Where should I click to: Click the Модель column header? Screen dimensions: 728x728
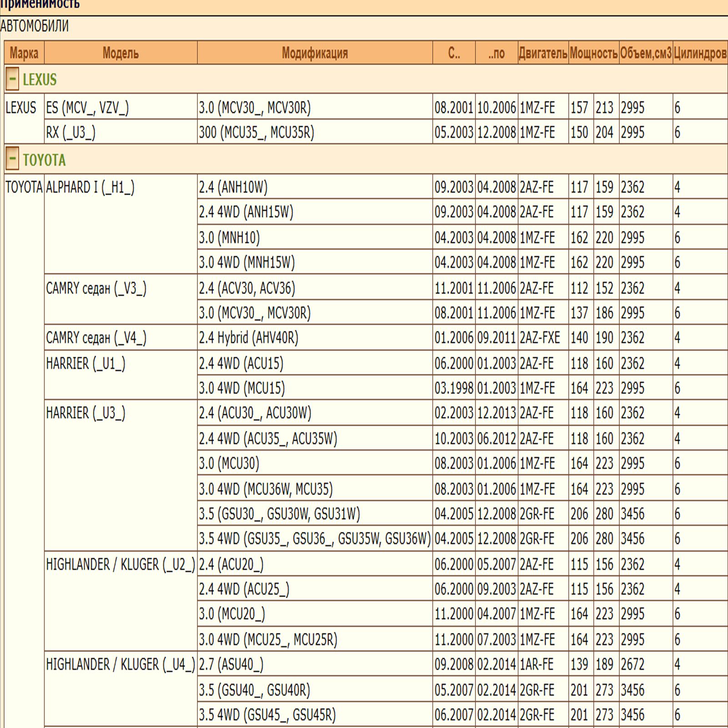(x=121, y=53)
